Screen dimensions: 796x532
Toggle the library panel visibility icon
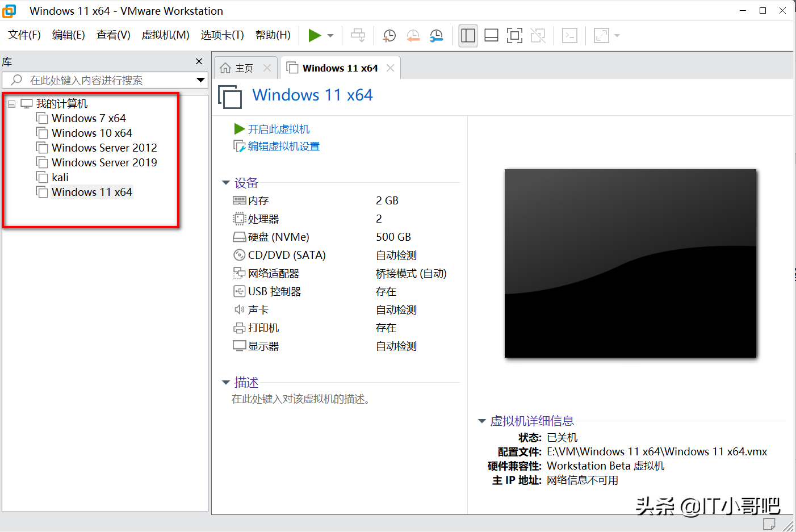tap(467, 35)
